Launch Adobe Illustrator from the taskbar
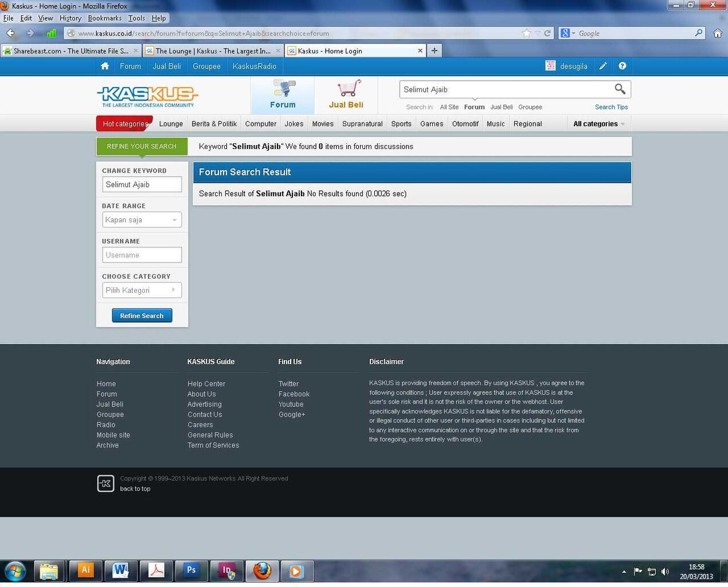Image resolution: width=728 pixels, height=587 pixels. [85, 571]
